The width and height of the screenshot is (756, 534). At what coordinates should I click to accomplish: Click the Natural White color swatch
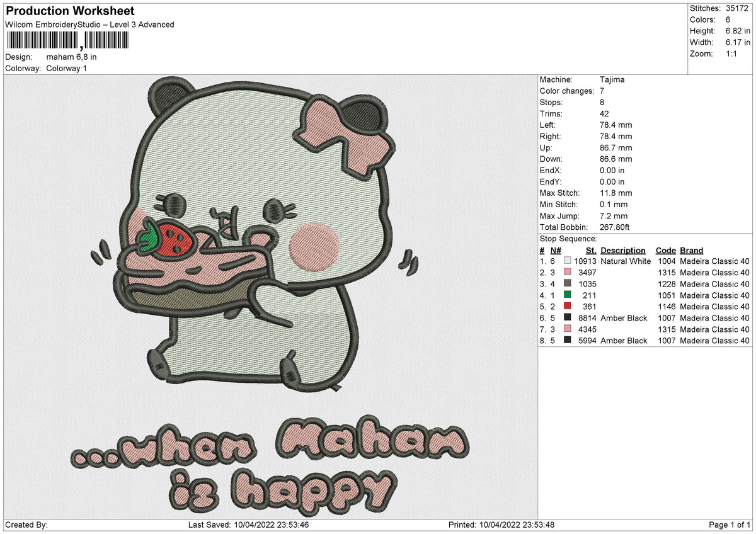point(568,261)
